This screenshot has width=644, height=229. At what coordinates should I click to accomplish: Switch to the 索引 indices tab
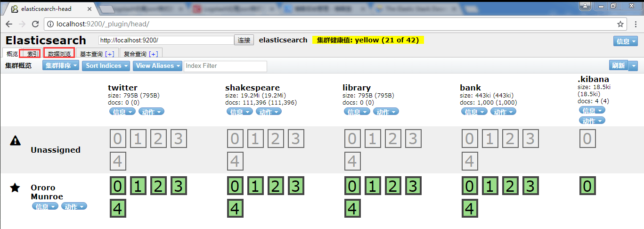pyautogui.click(x=33, y=54)
